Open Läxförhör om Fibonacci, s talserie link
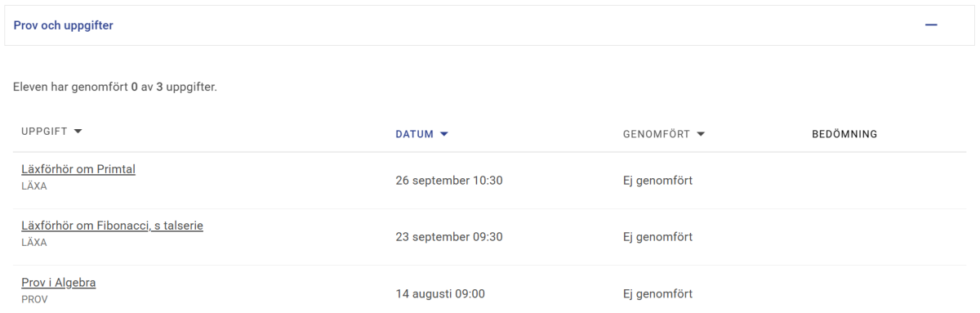Screen dimensions: 980x313 click(112, 226)
